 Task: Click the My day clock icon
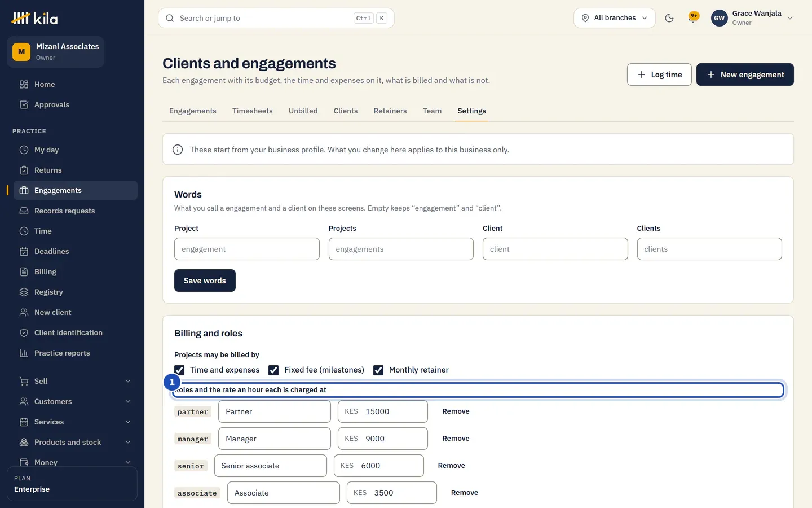[24, 150]
